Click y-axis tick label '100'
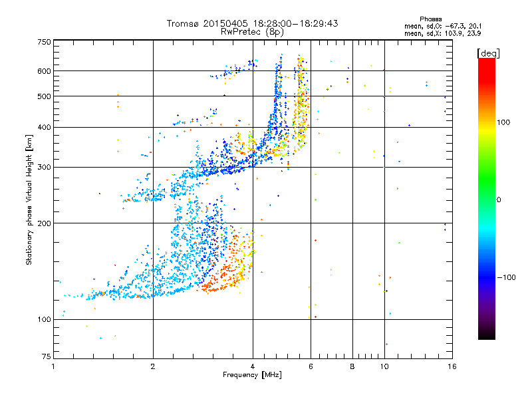The width and height of the screenshot is (532, 399). pyautogui.click(x=44, y=320)
